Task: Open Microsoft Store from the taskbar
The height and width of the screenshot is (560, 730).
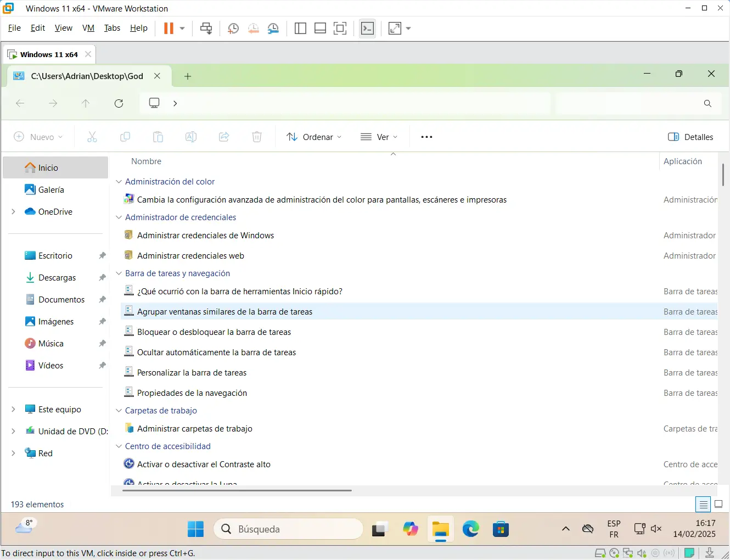Action: (x=501, y=529)
